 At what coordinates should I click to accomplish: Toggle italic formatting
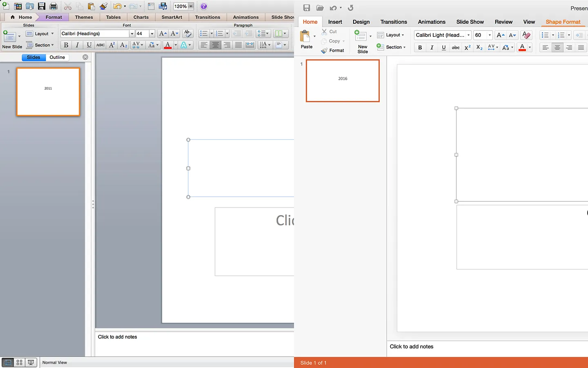click(x=432, y=47)
